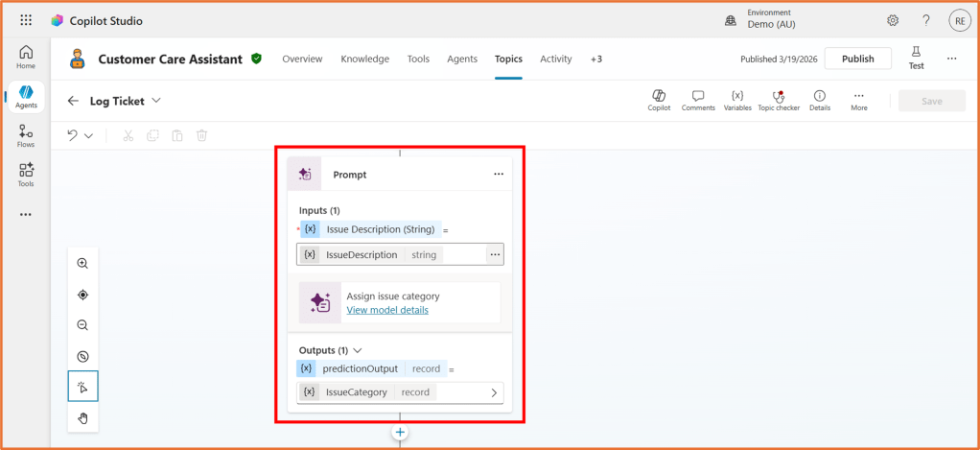Click the Cut scissors icon
980x450 pixels.
coord(128,135)
